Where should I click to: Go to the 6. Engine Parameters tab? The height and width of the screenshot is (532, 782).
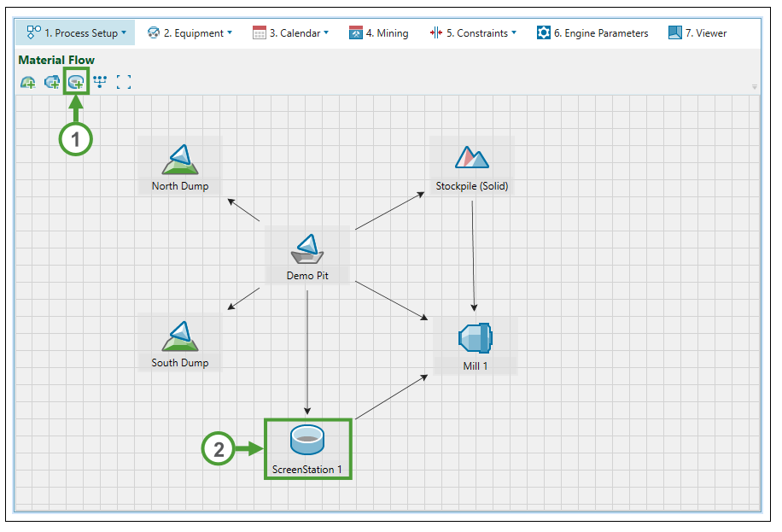click(x=592, y=33)
